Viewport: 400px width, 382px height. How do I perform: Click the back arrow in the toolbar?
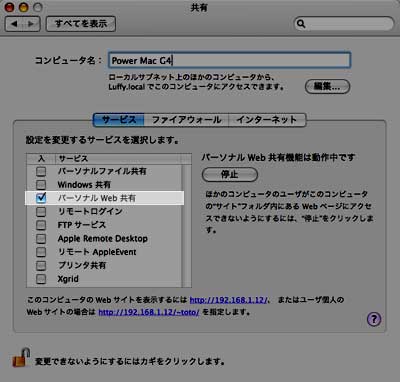pos(14,24)
